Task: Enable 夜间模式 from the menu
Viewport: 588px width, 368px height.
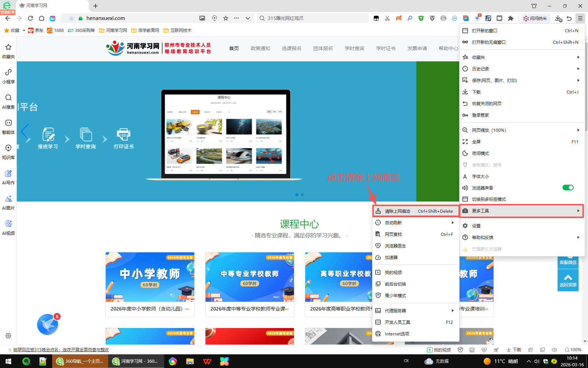Action: coord(481,154)
